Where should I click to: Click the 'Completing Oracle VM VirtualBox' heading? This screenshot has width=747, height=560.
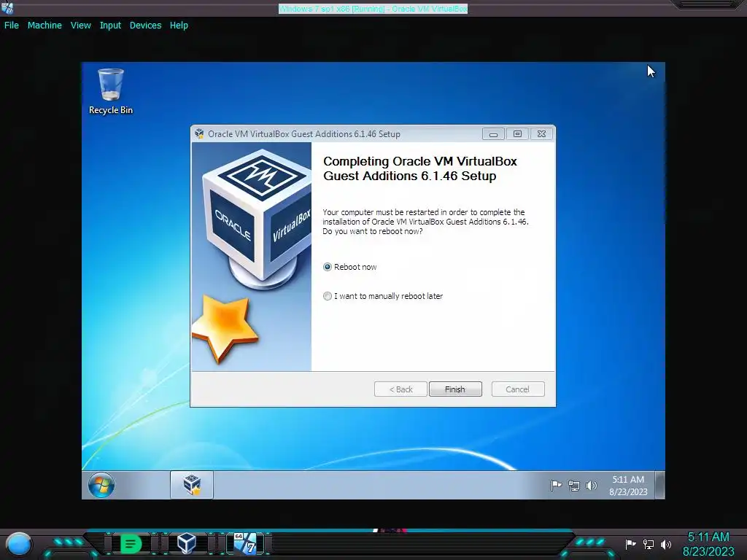[x=419, y=168]
